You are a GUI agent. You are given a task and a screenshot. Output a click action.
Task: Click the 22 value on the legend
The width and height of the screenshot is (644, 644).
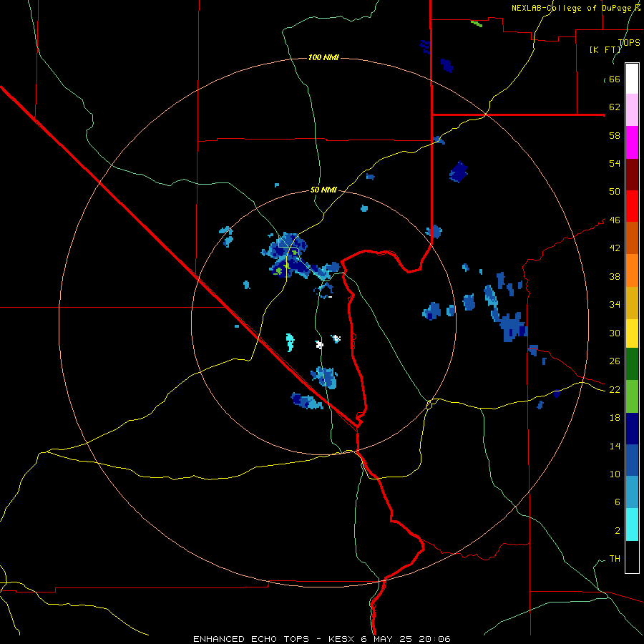pos(615,389)
